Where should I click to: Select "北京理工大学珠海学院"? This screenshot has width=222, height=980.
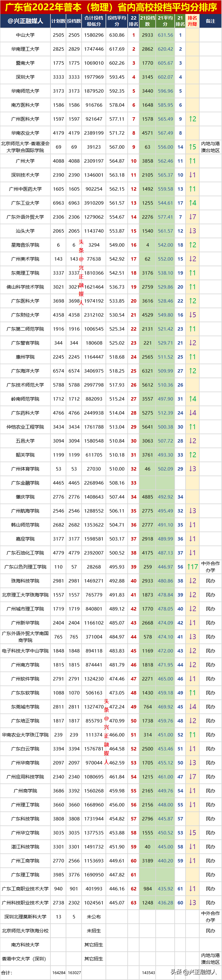pos(25,595)
